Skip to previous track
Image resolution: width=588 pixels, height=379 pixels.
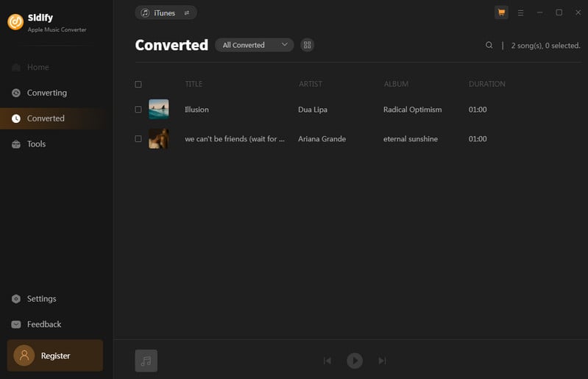point(327,361)
